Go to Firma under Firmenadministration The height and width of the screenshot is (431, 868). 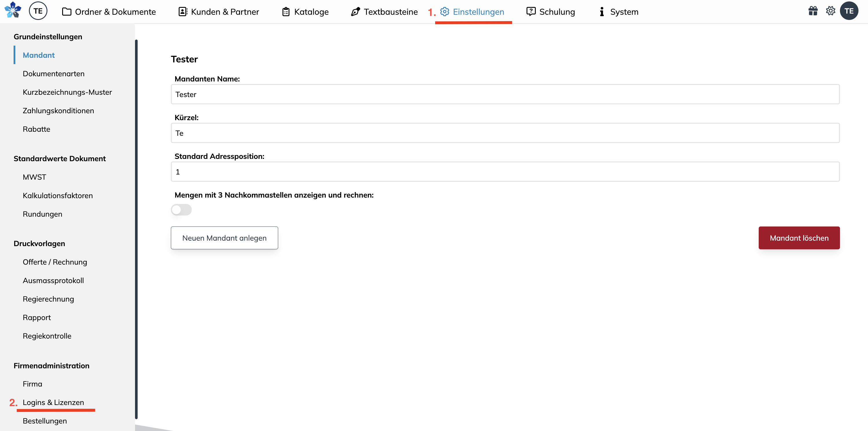point(32,384)
